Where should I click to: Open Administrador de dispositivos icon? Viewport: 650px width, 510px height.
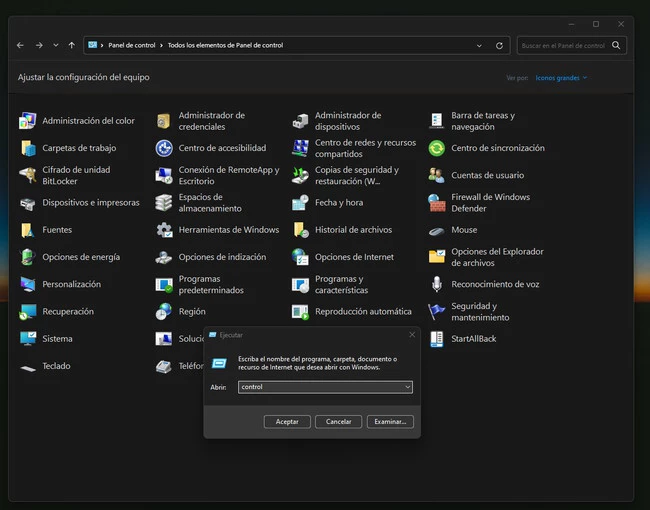(300, 121)
